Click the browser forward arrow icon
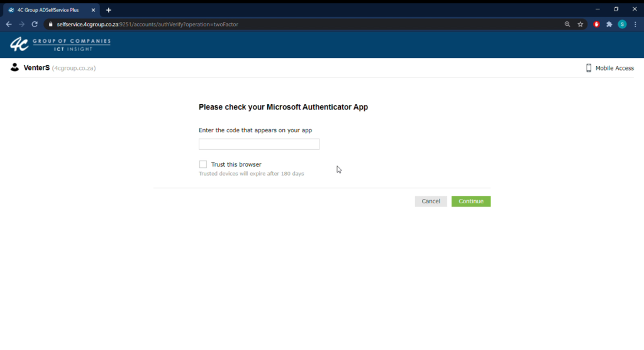 [x=22, y=25]
